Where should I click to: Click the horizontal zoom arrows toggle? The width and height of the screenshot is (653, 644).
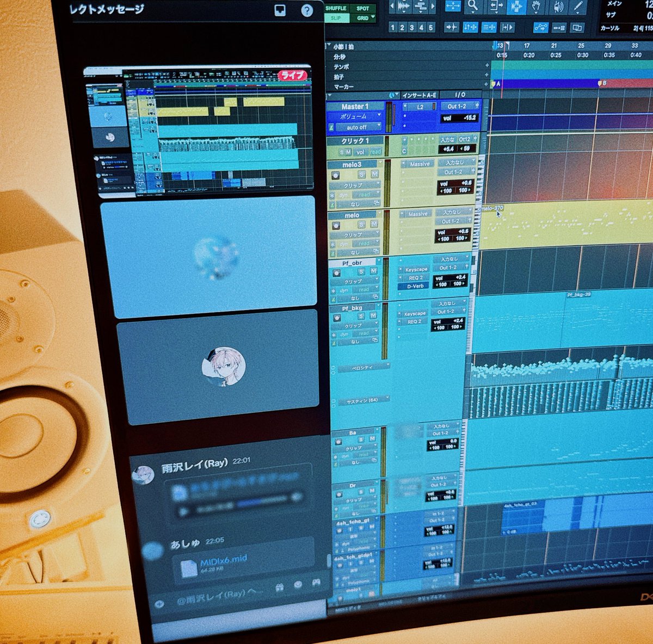[x=453, y=5]
